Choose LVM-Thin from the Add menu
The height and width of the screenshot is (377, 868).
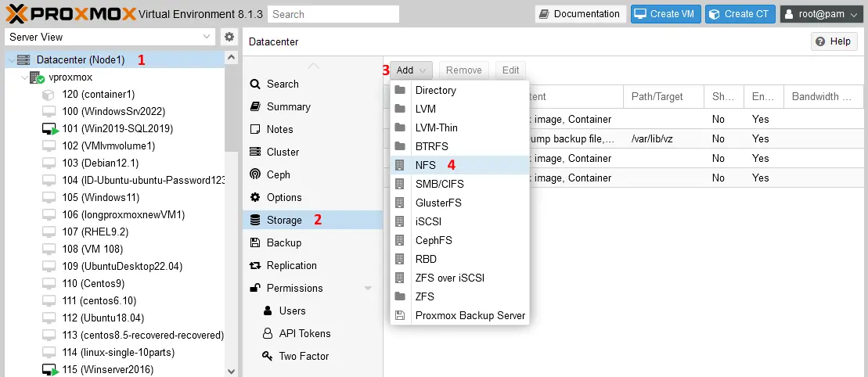(459, 127)
